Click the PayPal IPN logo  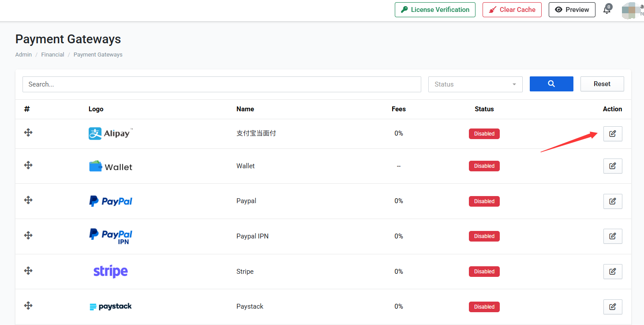click(111, 236)
